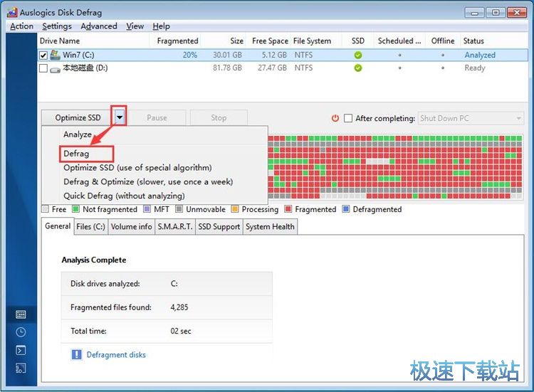
Task: Click the Not fragmented green legend swatch
Action: coord(75,209)
